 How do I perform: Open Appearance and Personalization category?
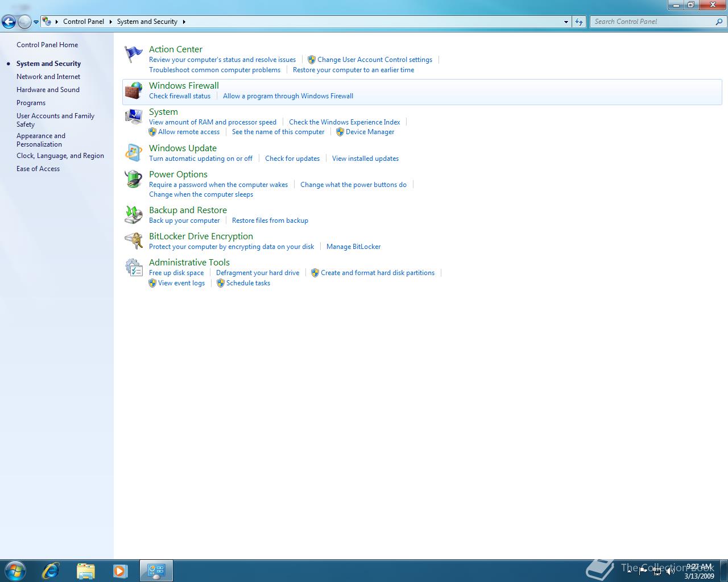coord(41,140)
